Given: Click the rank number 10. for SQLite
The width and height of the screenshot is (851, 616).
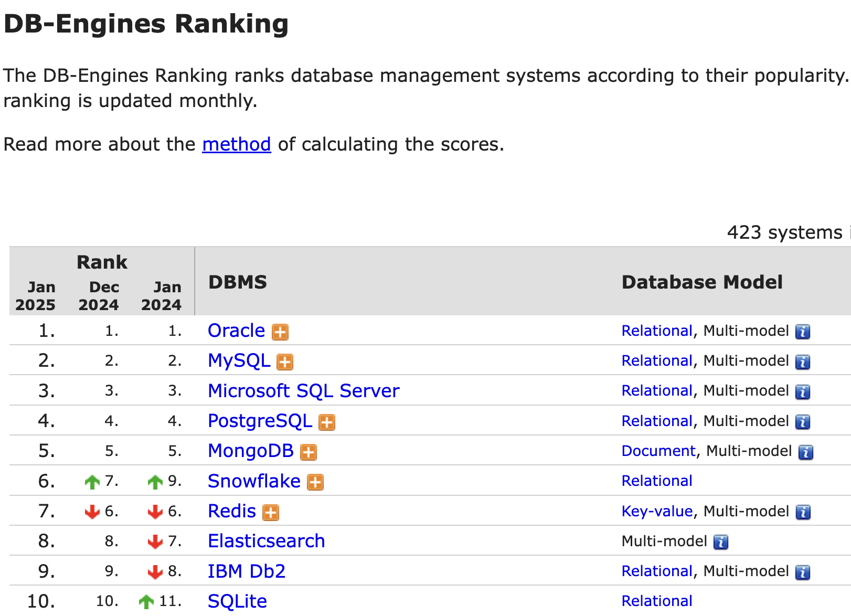Looking at the screenshot, I should [x=41, y=601].
